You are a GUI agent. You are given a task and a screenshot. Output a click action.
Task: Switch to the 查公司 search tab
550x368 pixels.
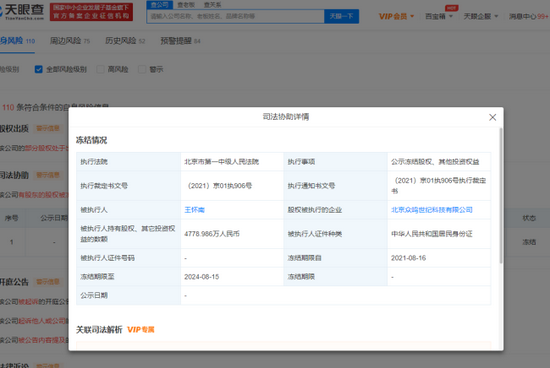coord(160,5)
